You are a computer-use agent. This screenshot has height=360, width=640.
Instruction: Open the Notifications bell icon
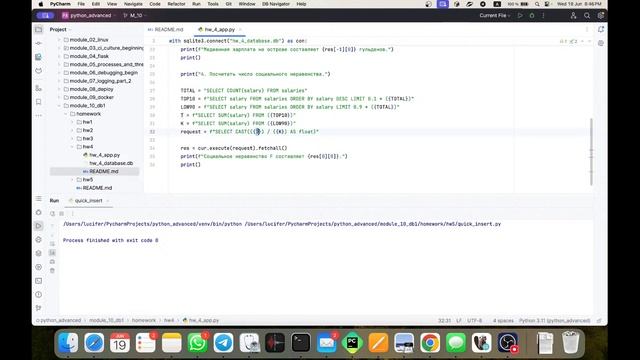(x=601, y=29)
